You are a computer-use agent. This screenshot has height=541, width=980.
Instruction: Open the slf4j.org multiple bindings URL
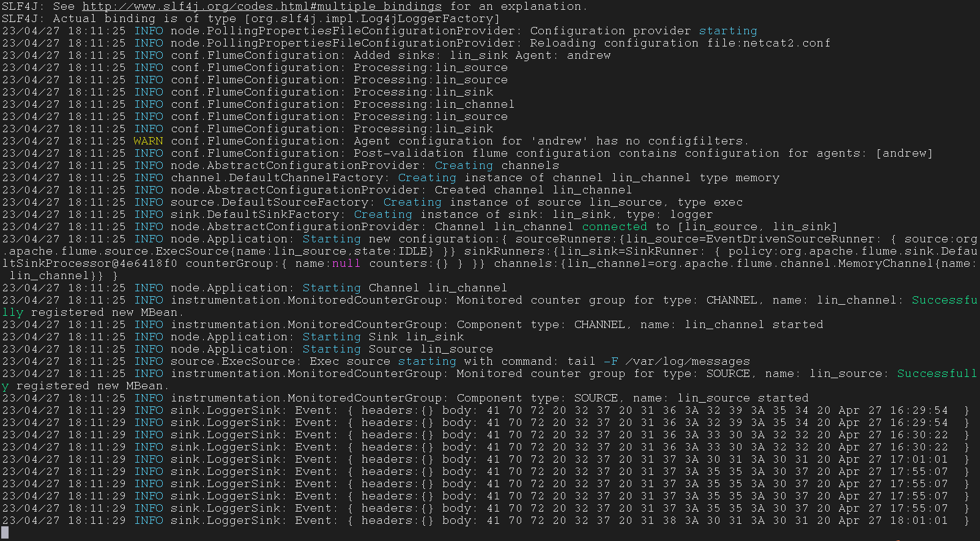(261, 7)
